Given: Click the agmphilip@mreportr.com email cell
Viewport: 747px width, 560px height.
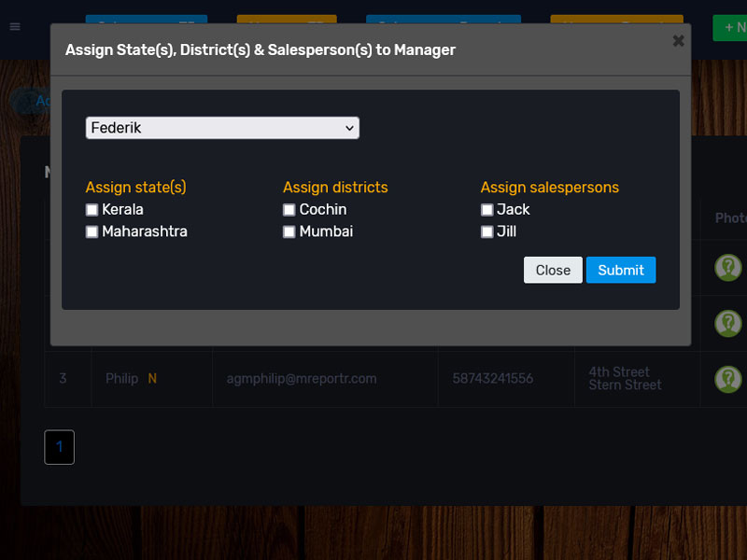Looking at the screenshot, I should pos(302,379).
